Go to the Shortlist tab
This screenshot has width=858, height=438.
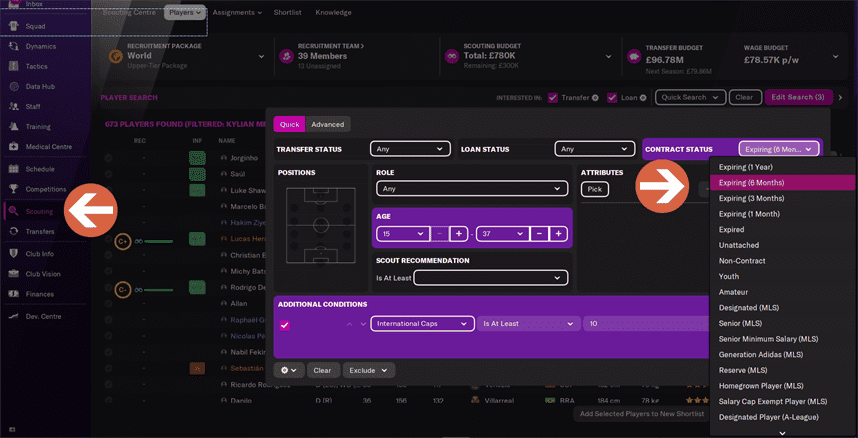(288, 12)
